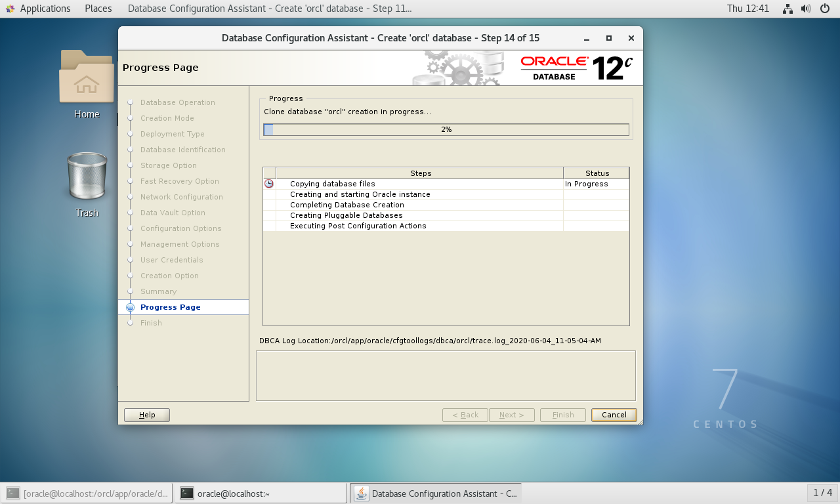Click User Credentials step in sidebar

click(172, 260)
